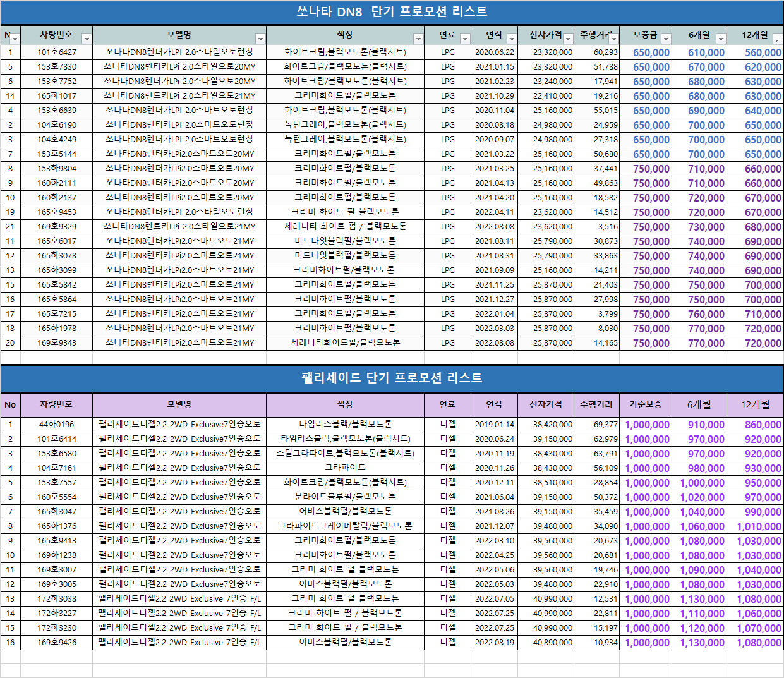
Task: Open the sorted 12개월 filter dropdown in Sonata table
Action: [x=777, y=39]
